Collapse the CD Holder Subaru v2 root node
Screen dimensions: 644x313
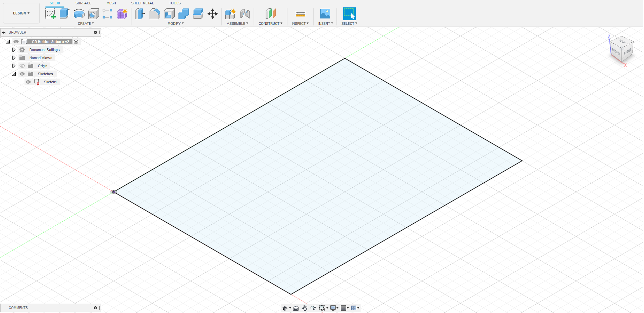(8, 42)
